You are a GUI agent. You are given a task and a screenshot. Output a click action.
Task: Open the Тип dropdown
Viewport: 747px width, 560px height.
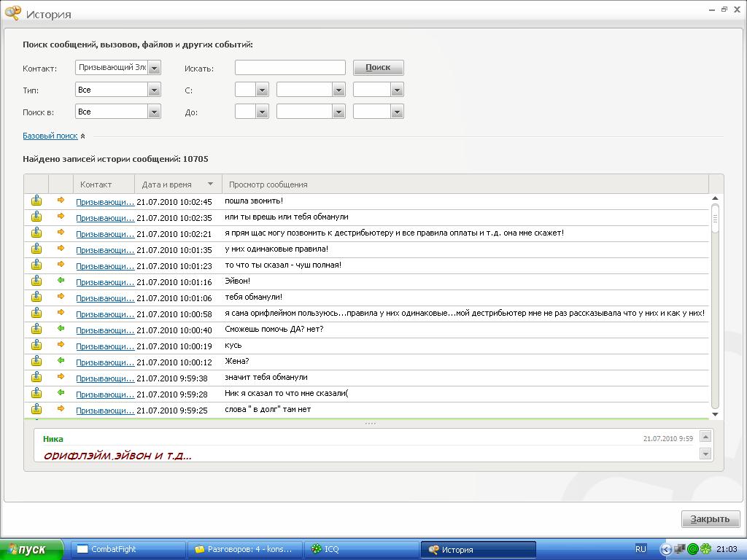(154, 90)
